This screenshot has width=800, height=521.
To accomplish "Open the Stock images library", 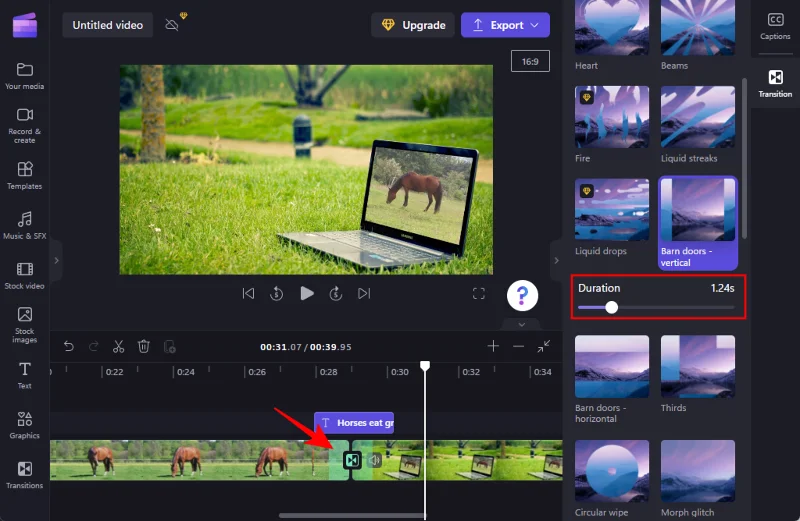I will (24, 325).
